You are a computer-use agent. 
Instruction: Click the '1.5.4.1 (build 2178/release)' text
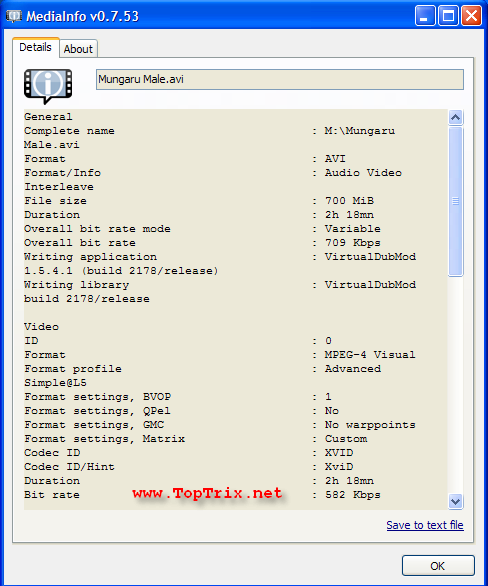click(x=121, y=271)
